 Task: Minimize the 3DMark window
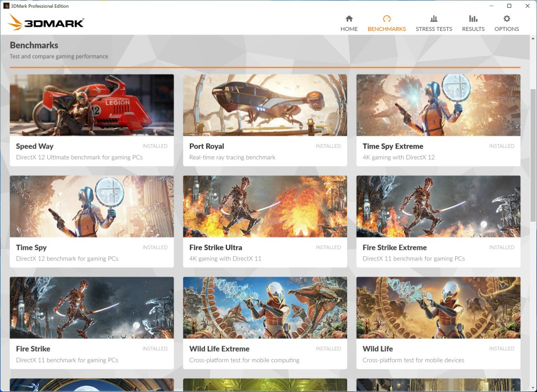tap(491, 6)
